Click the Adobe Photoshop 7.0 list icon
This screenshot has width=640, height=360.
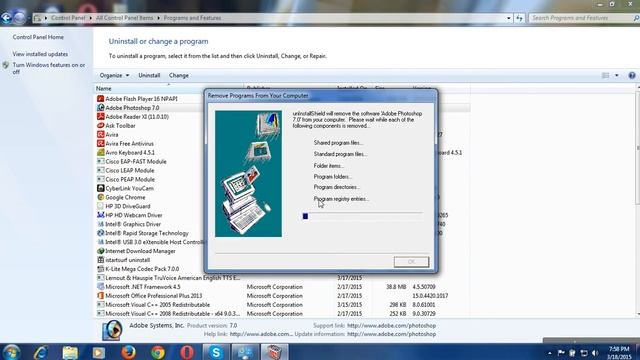tap(100, 108)
